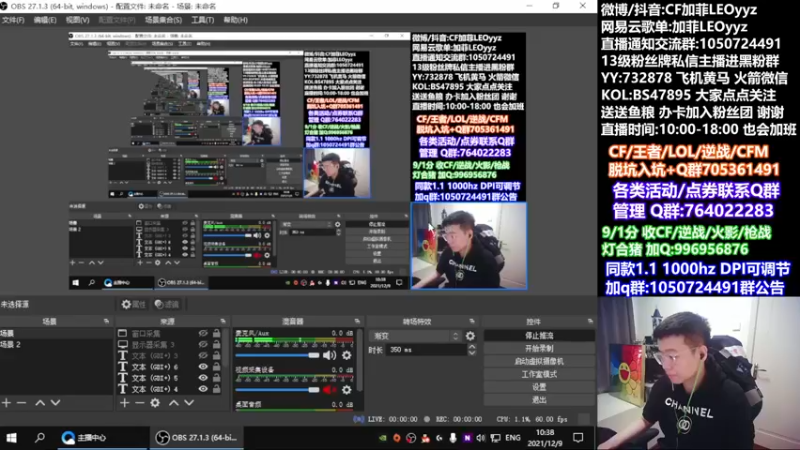The width and height of the screenshot is (800, 450).
Task: Open 视频采集设备 audio settings gear
Action: click(346, 390)
